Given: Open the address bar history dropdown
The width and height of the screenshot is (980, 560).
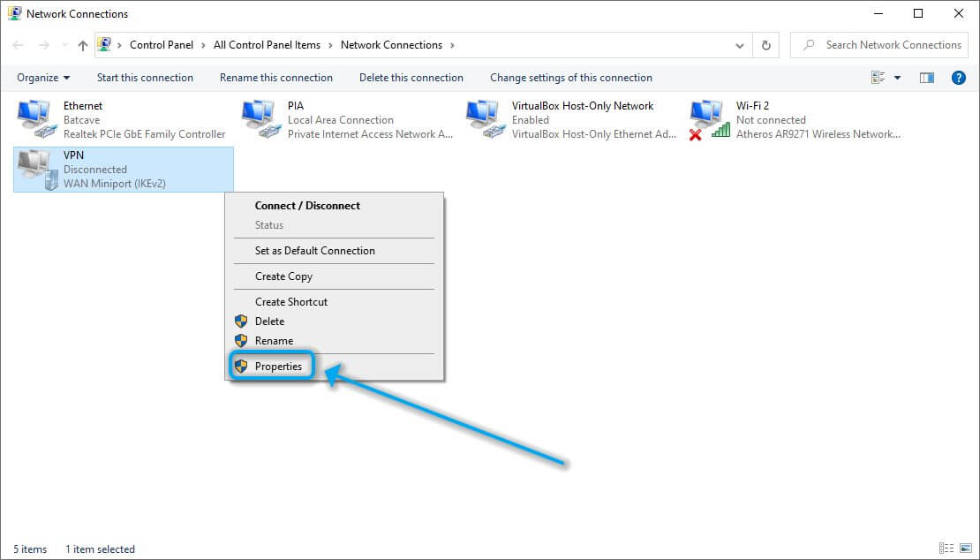Looking at the screenshot, I should 740,45.
